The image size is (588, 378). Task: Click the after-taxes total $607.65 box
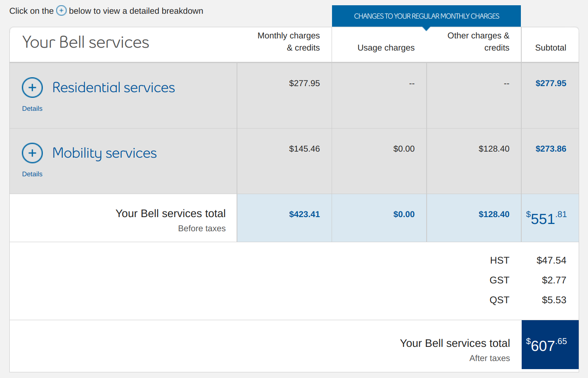(x=550, y=344)
